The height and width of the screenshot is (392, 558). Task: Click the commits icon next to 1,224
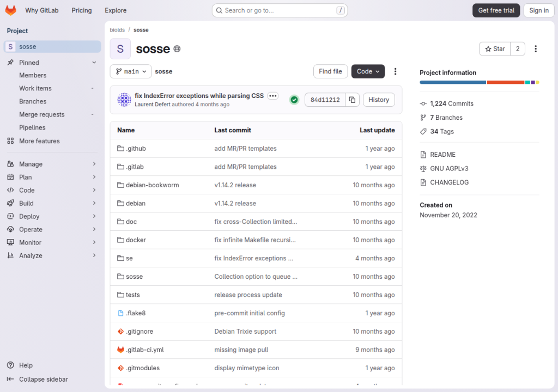[423, 104]
